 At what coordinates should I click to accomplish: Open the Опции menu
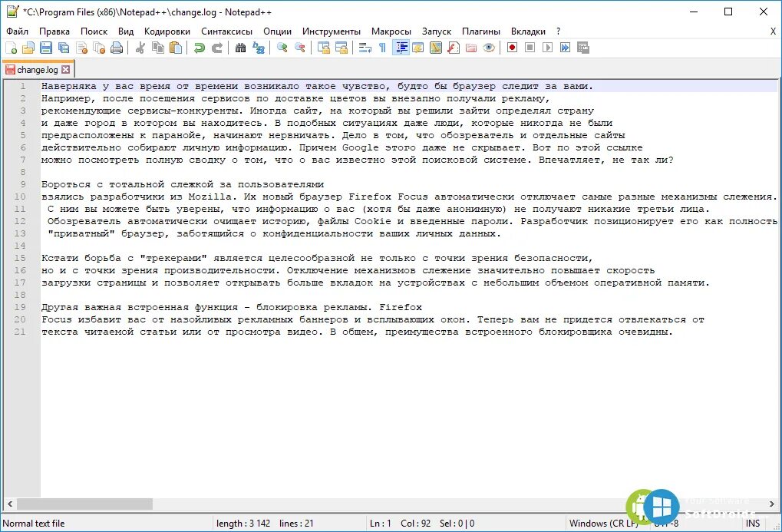click(x=277, y=31)
